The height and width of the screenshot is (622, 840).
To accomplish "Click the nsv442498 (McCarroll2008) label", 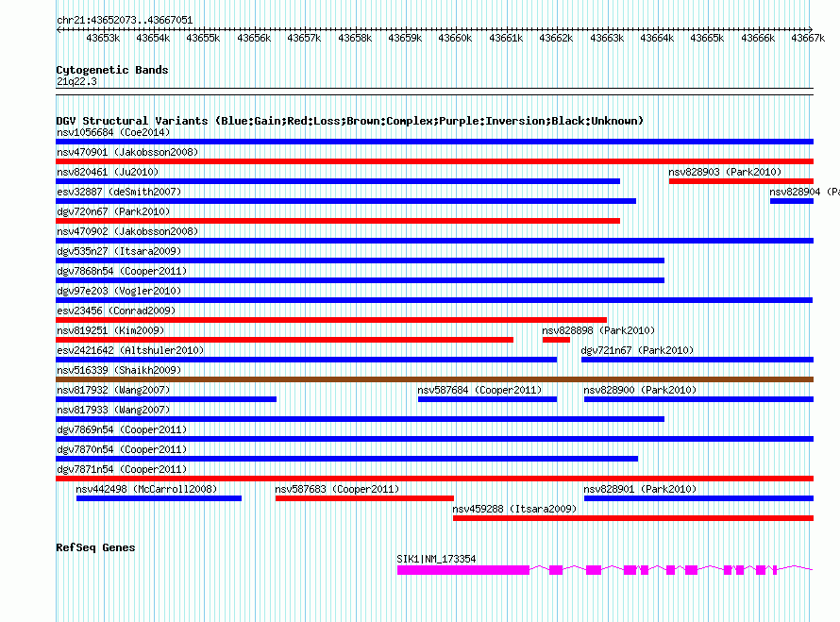I will 147,489.
